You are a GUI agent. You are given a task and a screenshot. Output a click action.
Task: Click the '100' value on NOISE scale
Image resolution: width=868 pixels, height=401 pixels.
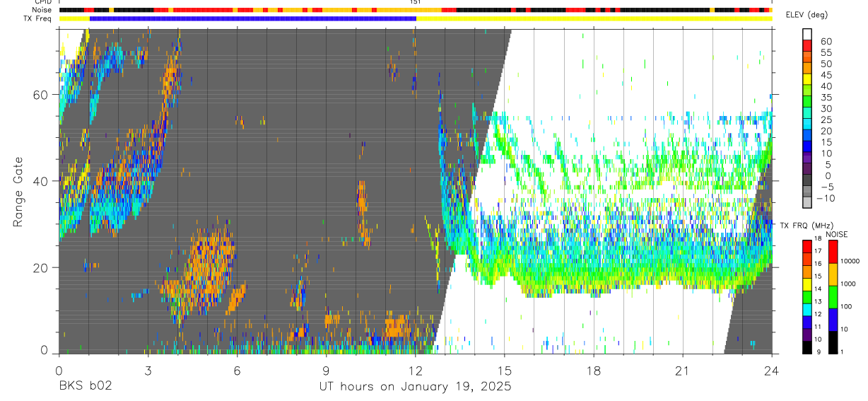(847, 306)
